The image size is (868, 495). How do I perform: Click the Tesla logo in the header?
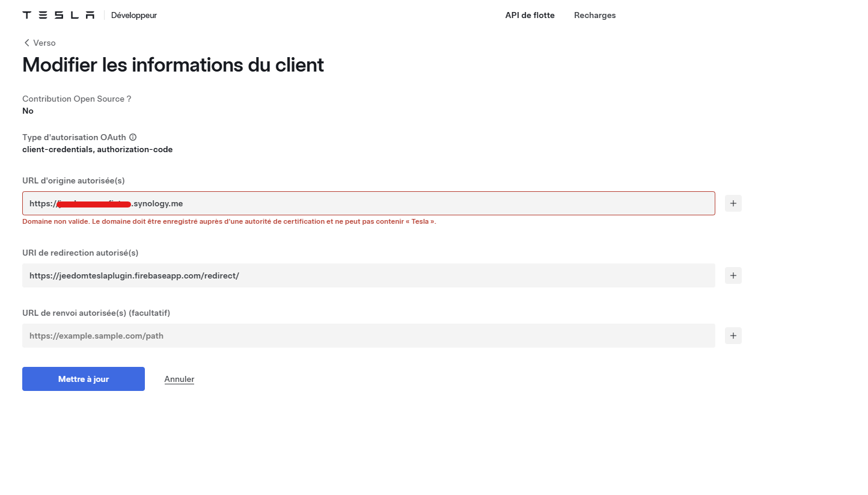pos(58,15)
